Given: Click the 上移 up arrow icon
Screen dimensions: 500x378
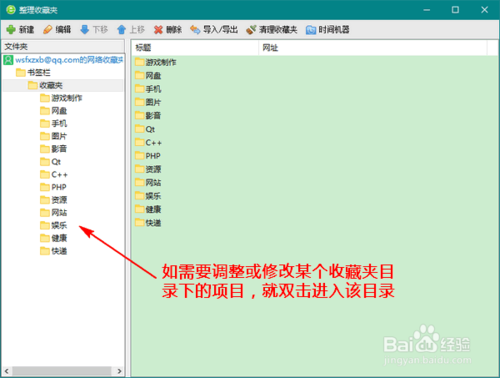Looking at the screenshot, I should (x=121, y=30).
